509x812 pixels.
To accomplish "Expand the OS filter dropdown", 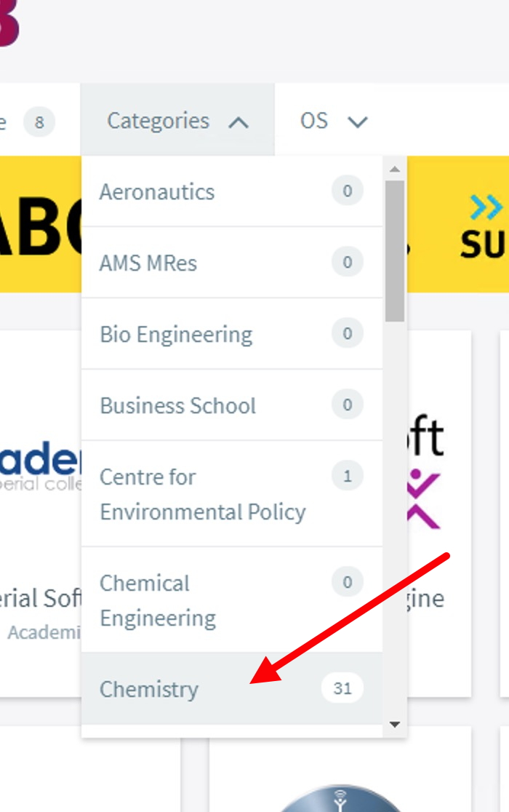I will coord(333,121).
